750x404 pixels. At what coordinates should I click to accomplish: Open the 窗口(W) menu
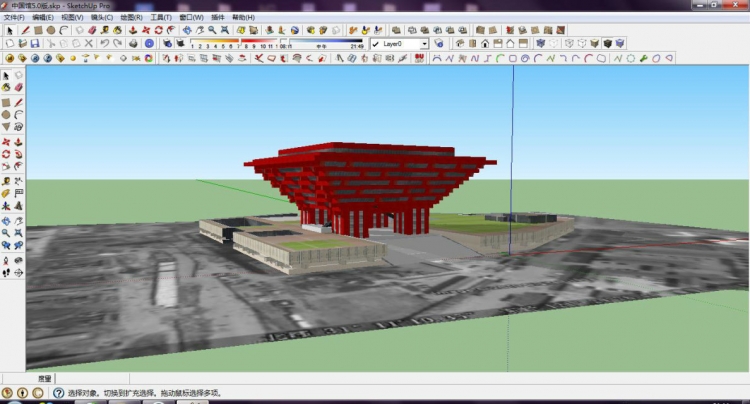pos(191,17)
